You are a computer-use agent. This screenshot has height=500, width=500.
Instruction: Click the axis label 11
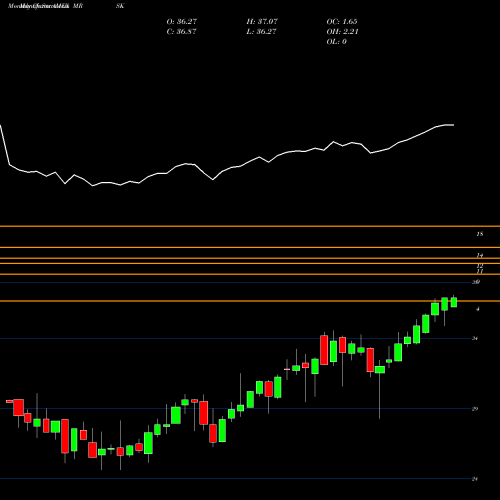click(x=480, y=271)
